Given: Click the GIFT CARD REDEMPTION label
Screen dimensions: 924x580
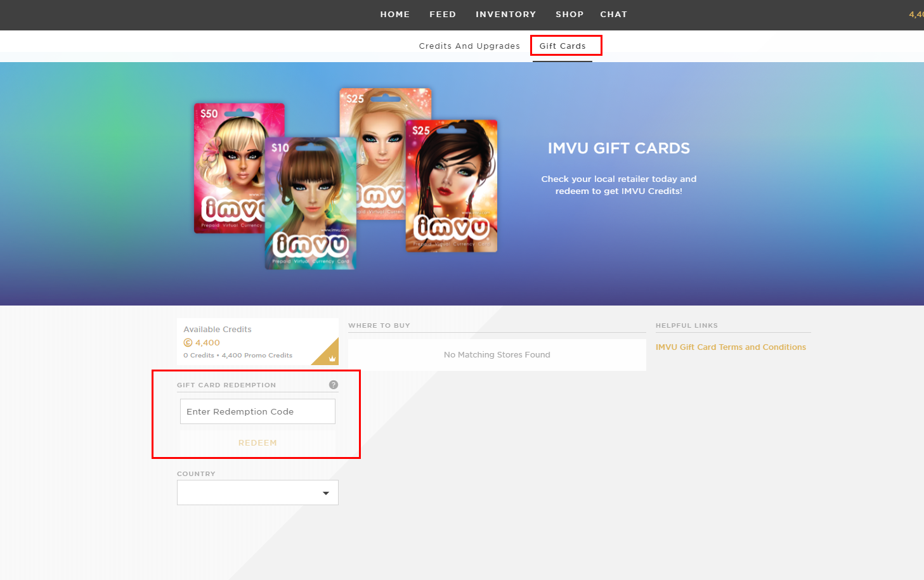Looking at the screenshot, I should [x=226, y=385].
